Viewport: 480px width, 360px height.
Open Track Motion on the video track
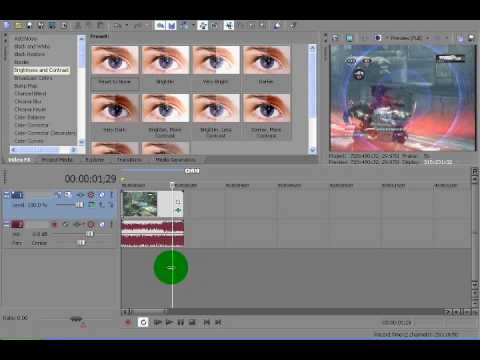68,195
